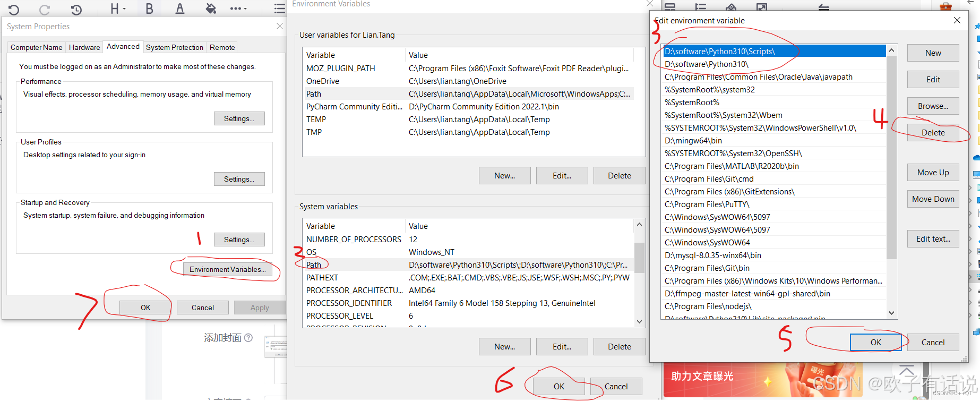Click the Move Down button
The image size is (980, 401).
click(933, 199)
